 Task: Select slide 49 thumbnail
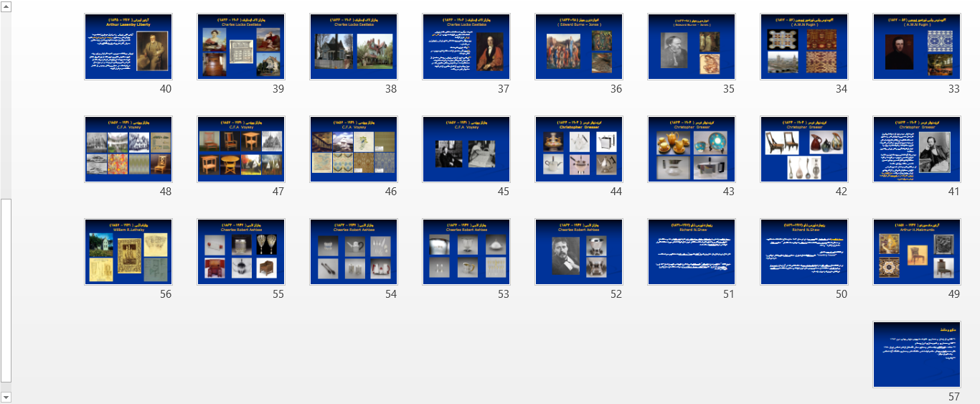[916, 252]
